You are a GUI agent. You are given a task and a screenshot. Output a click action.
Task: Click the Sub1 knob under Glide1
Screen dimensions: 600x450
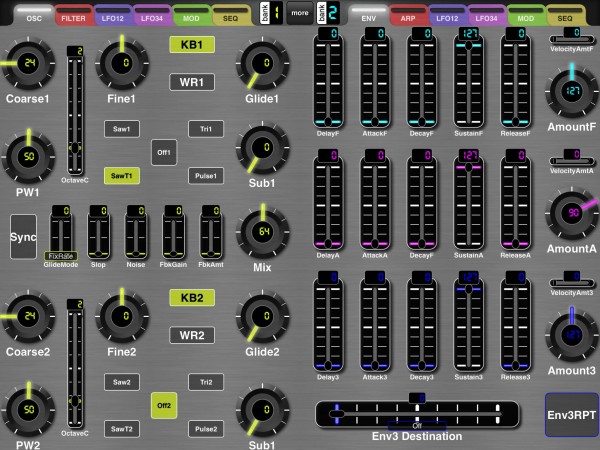pos(263,148)
